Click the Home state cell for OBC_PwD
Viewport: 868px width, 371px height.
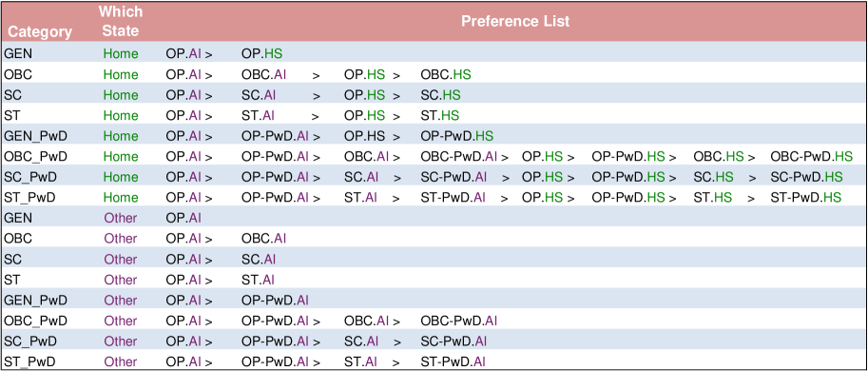pos(120,156)
